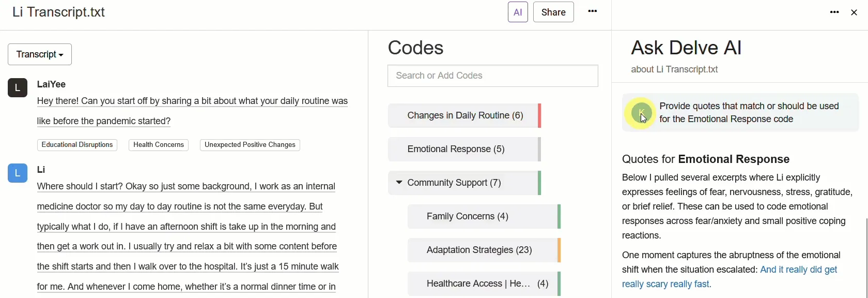Open the more options menu beside Share
This screenshot has width=868, height=298.
click(x=593, y=11)
